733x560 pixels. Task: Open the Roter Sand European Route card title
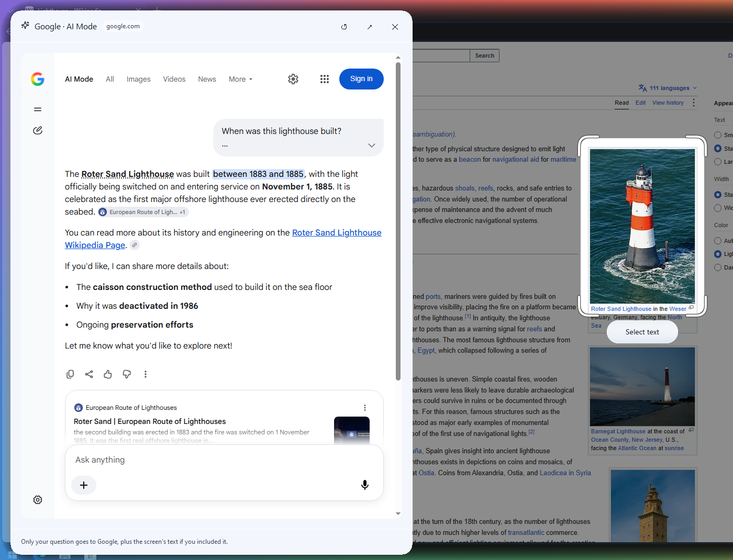150,421
